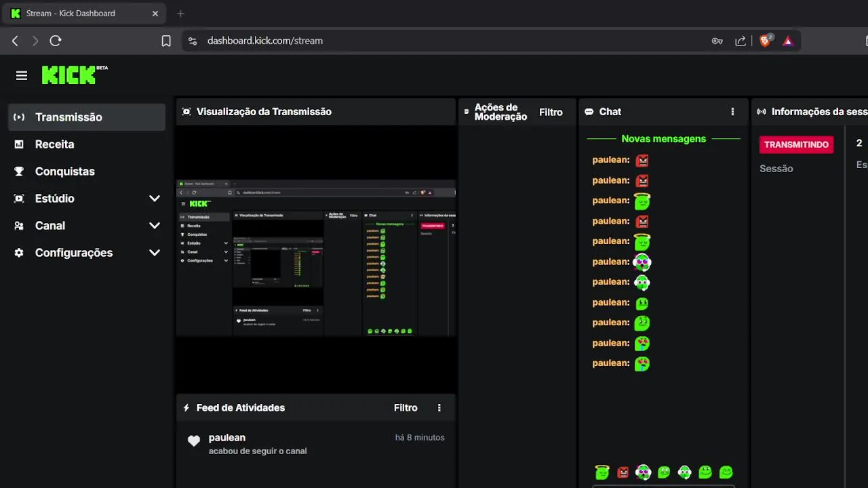Select Transmissão in the sidebar
Image resolution: width=868 pixels, height=488 pixels.
click(x=87, y=117)
